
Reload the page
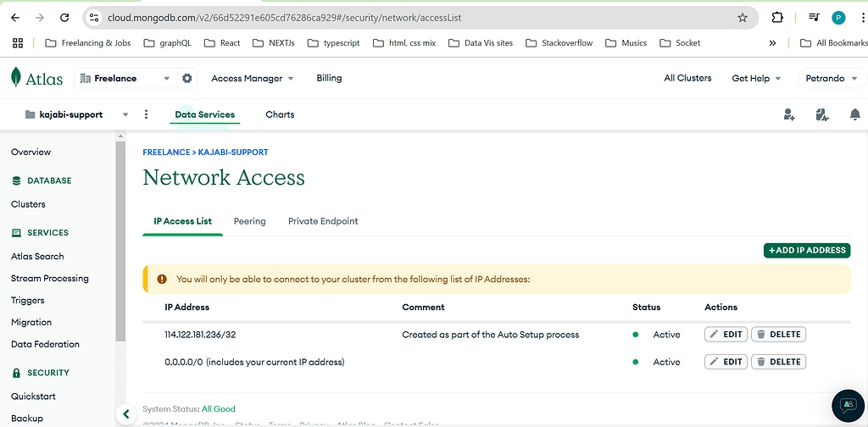(64, 18)
